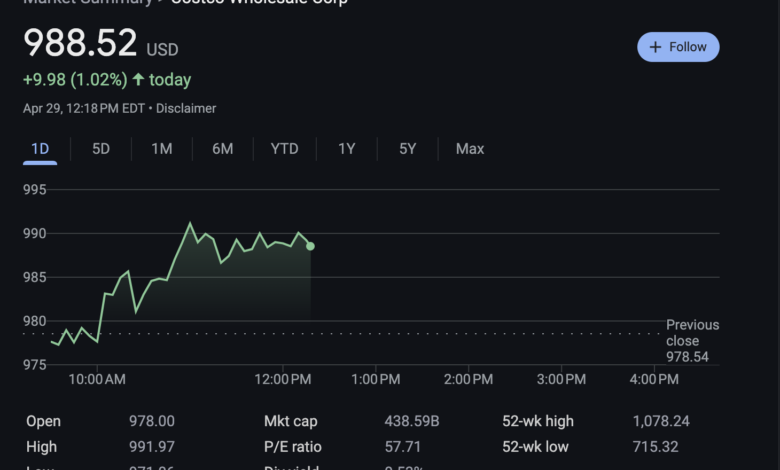Click the Follow button
Screen dimensions: 780x470
[678, 47]
